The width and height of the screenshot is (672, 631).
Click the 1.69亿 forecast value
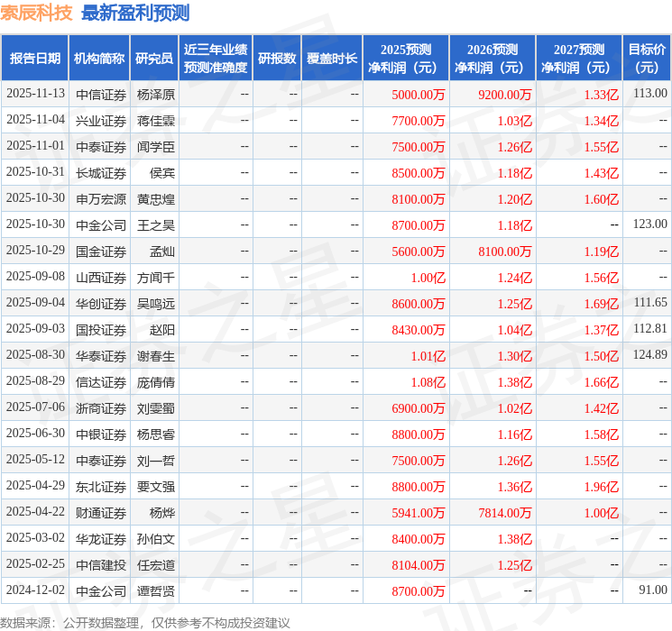(x=602, y=304)
